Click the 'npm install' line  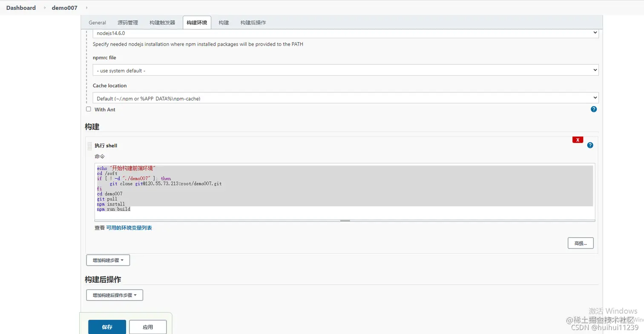click(111, 204)
